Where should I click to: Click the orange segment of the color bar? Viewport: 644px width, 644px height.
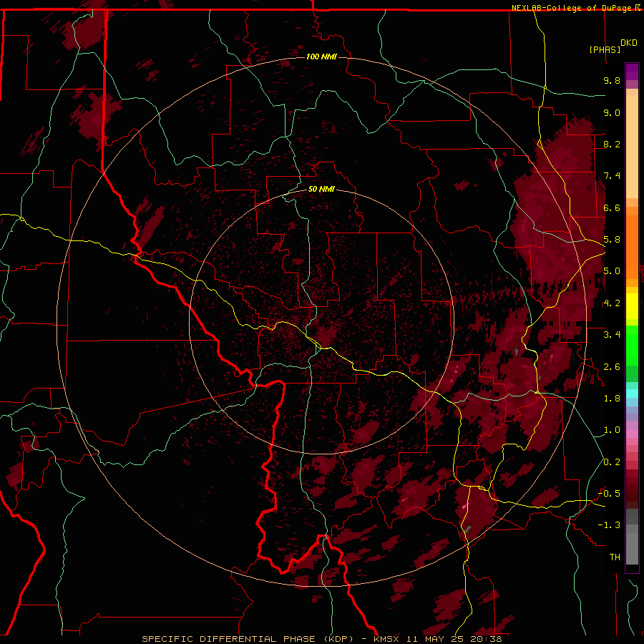[x=632, y=246]
